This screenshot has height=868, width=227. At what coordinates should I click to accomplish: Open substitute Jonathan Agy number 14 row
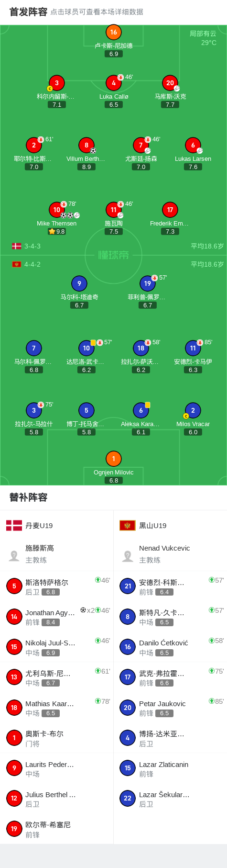point(57,617)
